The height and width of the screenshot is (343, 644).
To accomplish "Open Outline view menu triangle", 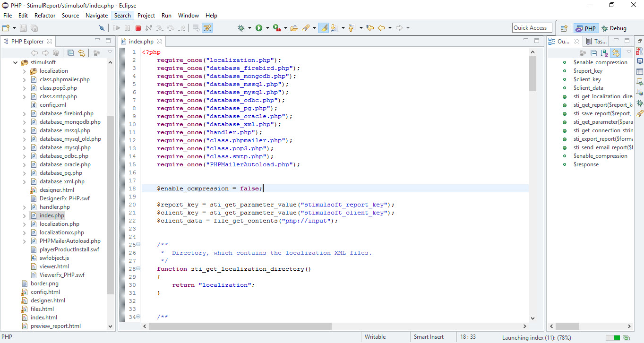I will click(x=629, y=52).
